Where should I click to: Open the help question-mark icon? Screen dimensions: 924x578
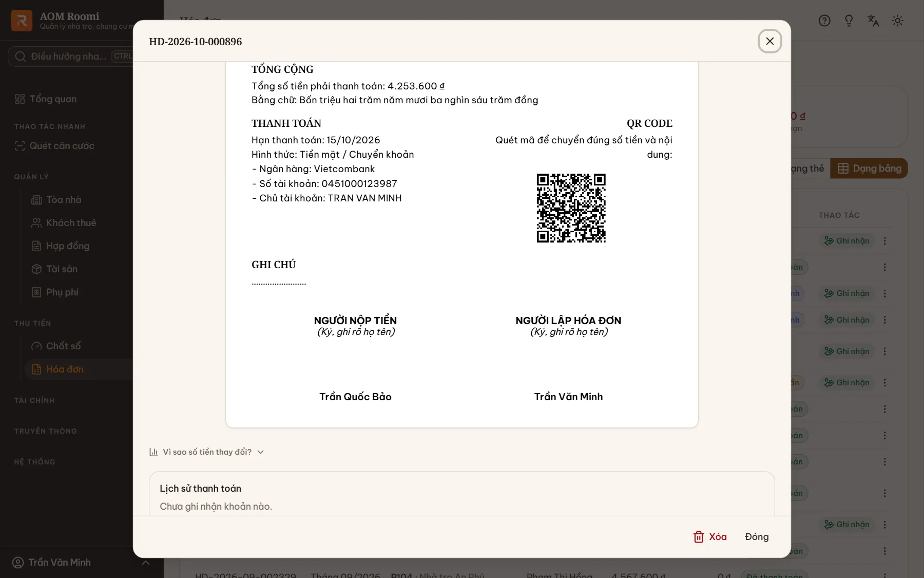click(x=824, y=21)
